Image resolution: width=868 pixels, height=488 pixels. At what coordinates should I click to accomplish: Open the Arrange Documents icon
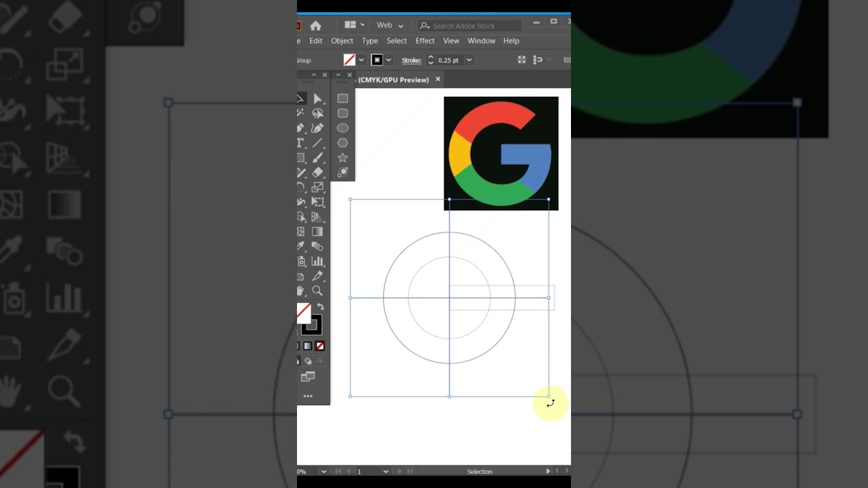click(350, 25)
